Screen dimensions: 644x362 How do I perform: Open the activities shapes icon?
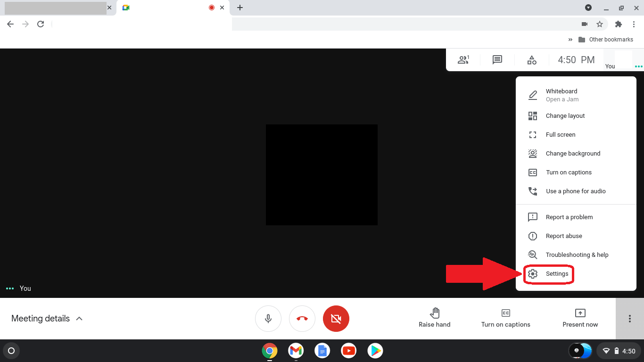(x=532, y=60)
